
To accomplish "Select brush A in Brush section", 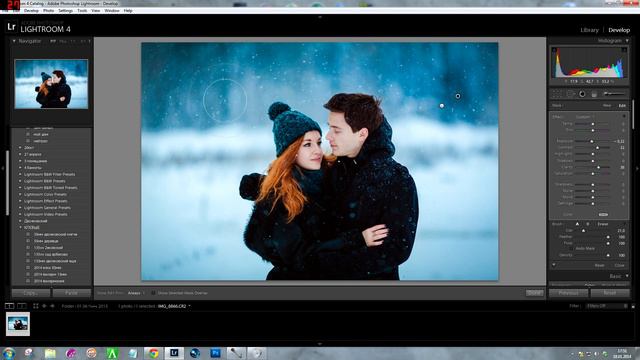I will [577, 224].
